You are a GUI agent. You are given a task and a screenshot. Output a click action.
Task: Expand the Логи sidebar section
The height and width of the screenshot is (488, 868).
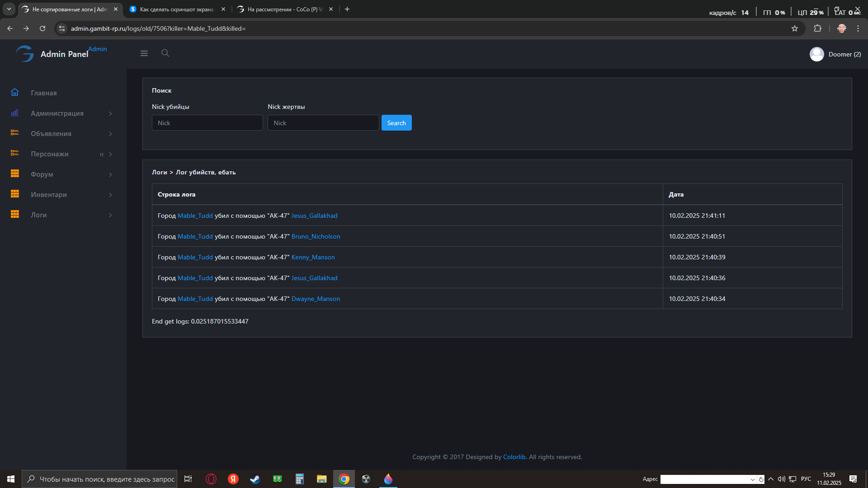coord(39,215)
